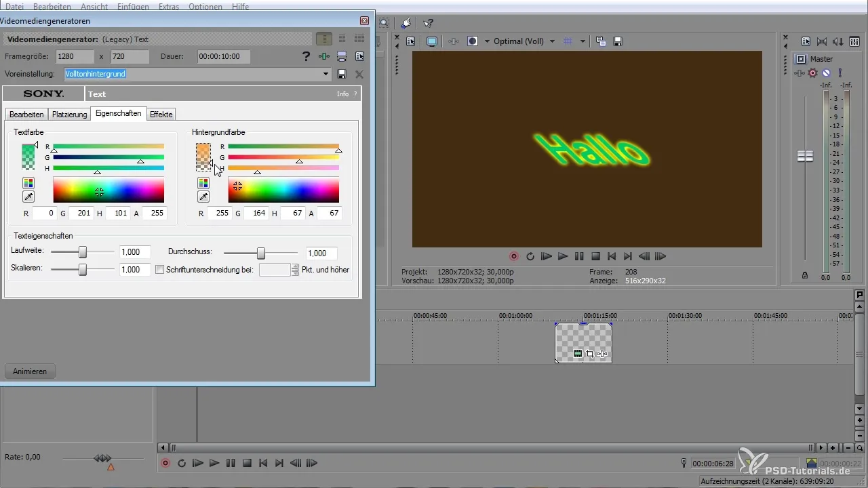Select the pointing hand tool in toolbar

tap(406, 23)
